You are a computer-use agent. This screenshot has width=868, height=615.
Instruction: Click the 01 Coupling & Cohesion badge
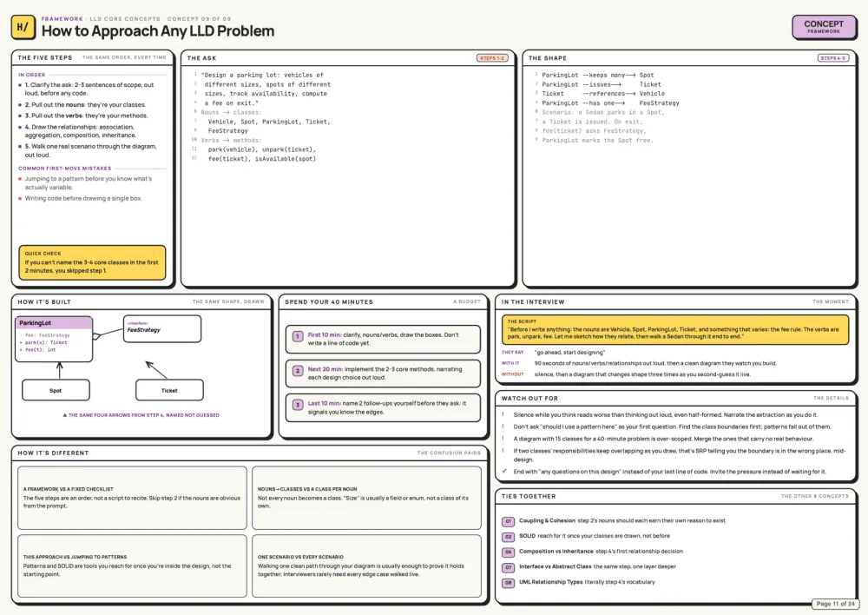coord(508,521)
